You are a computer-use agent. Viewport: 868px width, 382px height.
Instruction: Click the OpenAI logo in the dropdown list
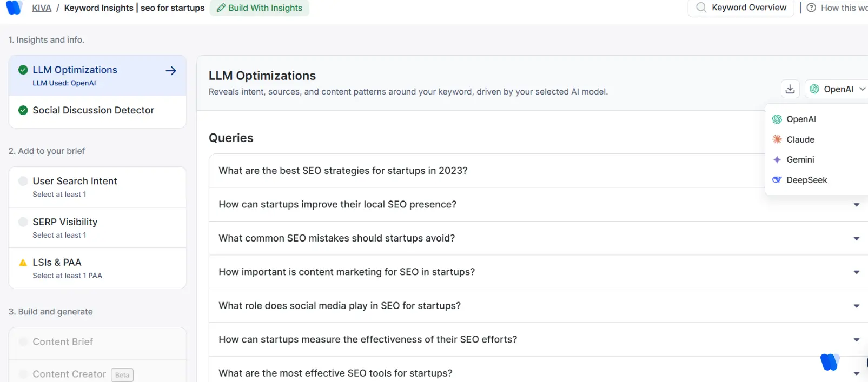777,119
